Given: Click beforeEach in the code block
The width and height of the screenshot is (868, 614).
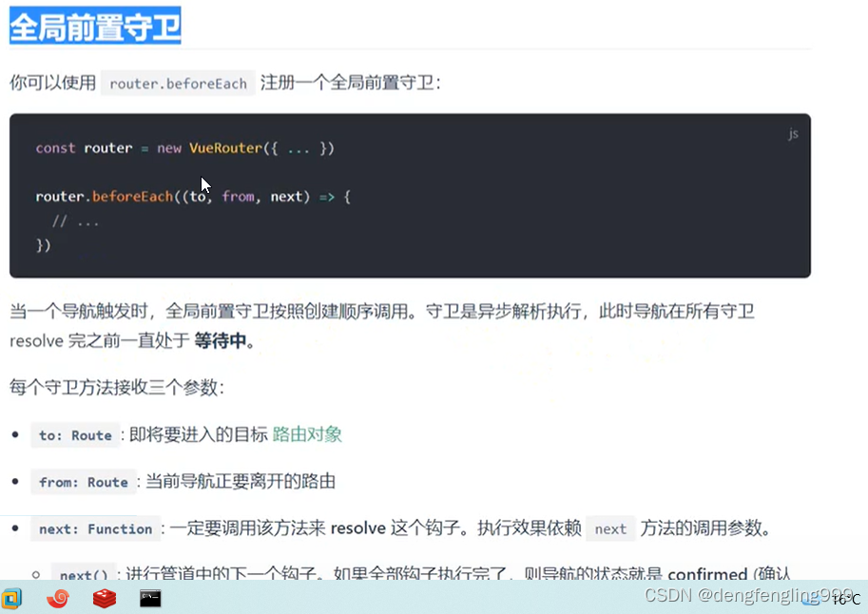Looking at the screenshot, I should [132, 197].
